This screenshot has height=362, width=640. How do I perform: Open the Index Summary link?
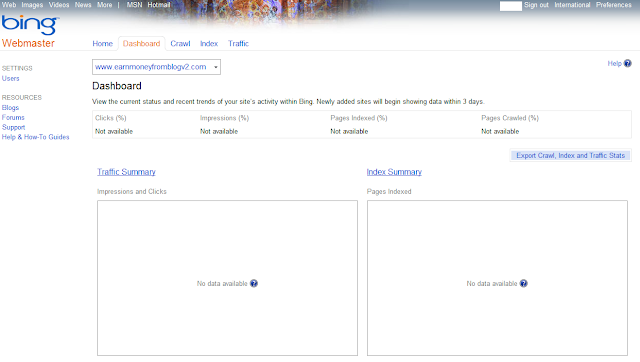coord(394,172)
